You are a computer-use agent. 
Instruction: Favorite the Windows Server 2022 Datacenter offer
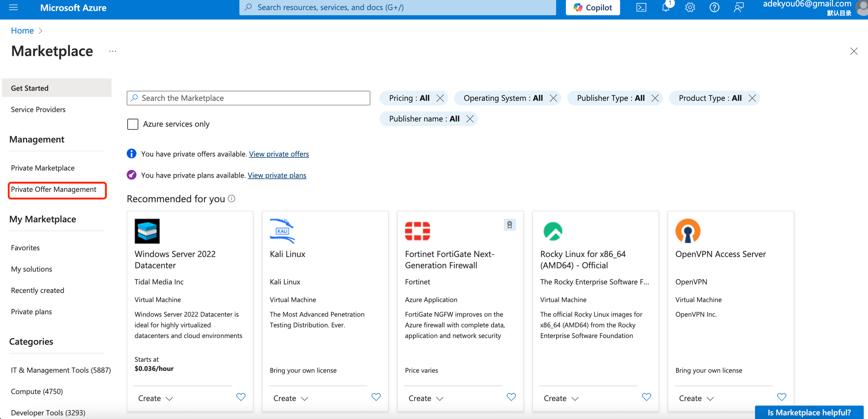pyautogui.click(x=241, y=397)
